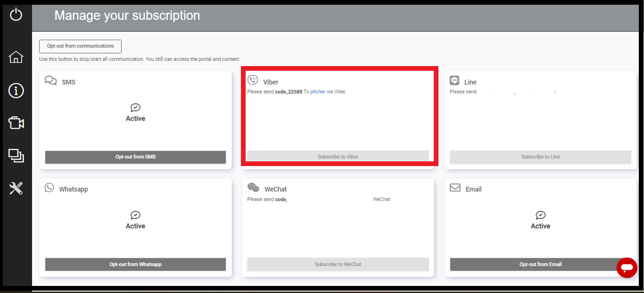Click the power icon in the sidebar
The image size is (644, 293).
pyautogui.click(x=16, y=15)
